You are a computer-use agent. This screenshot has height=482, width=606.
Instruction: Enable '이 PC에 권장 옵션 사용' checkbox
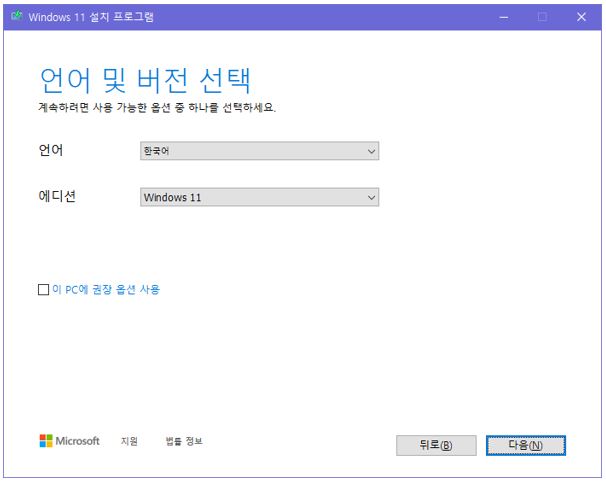pyautogui.click(x=43, y=289)
